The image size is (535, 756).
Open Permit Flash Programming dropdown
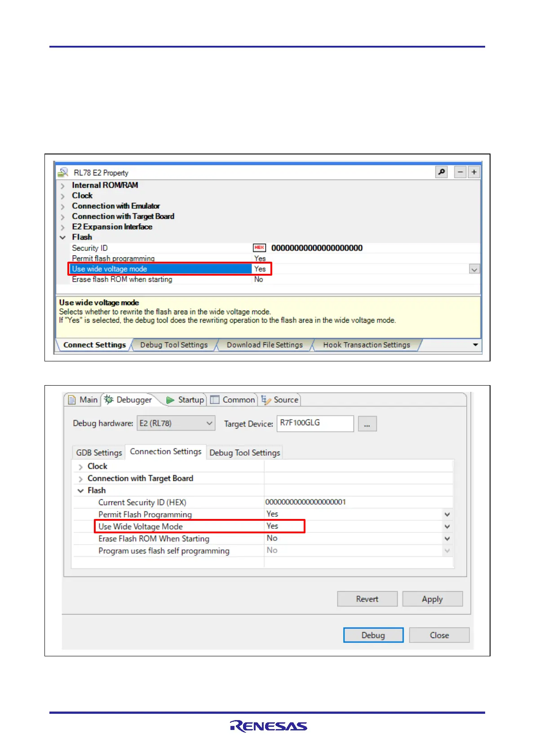447,514
